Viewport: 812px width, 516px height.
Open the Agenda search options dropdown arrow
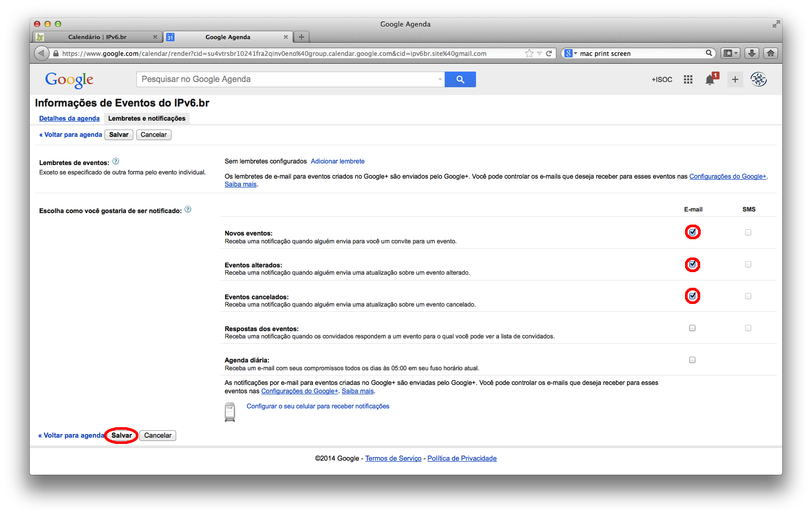click(x=440, y=79)
